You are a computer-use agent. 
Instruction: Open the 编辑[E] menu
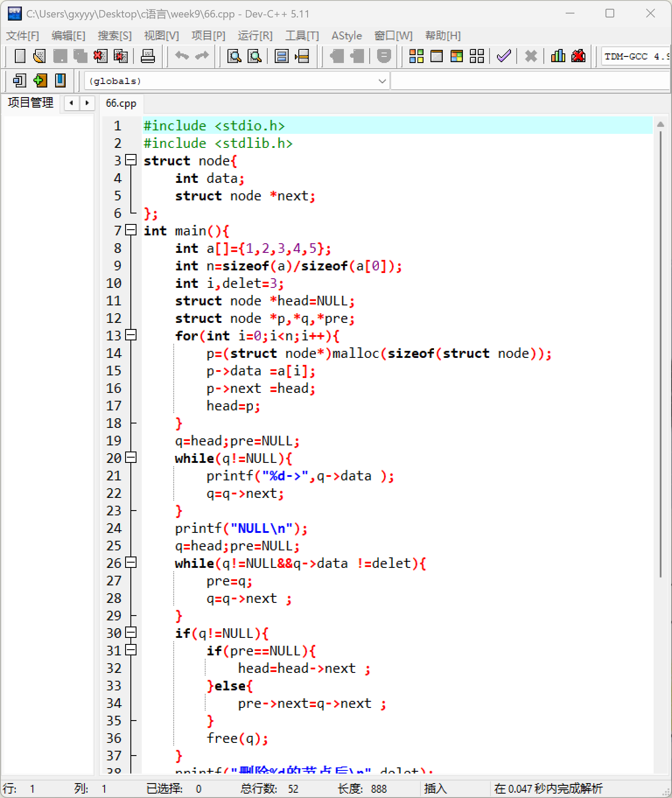pyautogui.click(x=68, y=35)
